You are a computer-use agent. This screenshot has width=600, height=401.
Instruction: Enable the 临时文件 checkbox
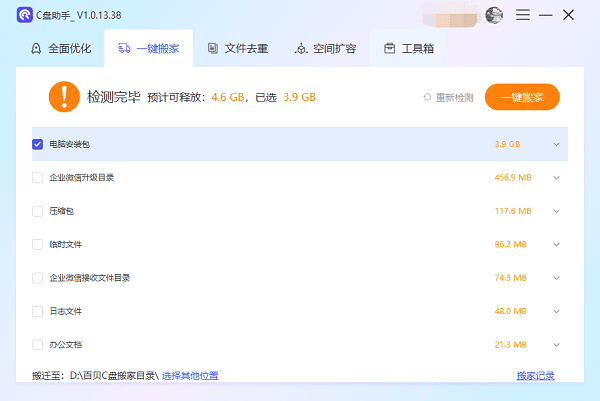pos(37,244)
